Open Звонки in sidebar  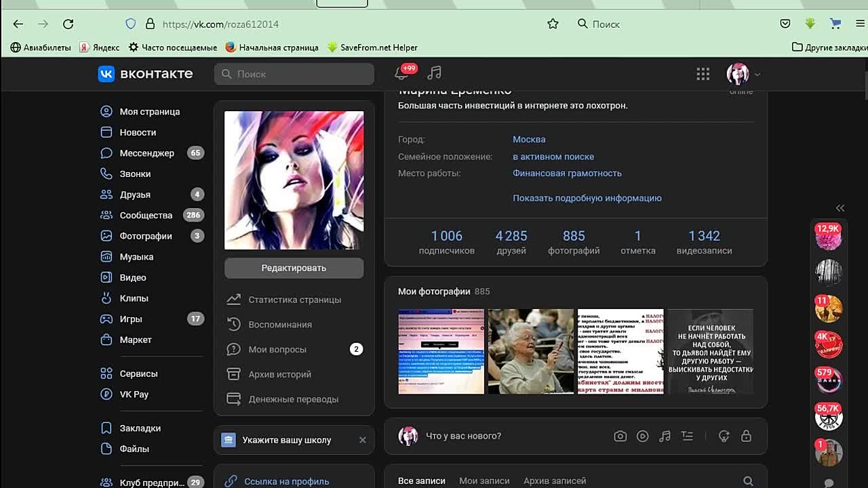135,174
